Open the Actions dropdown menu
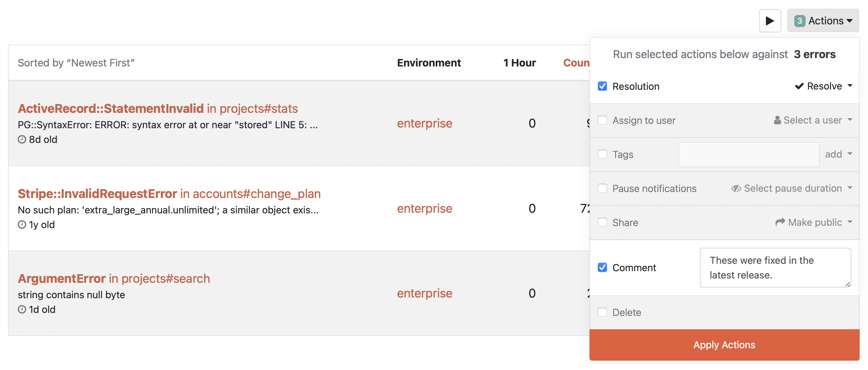Viewport: 868px width, 370px height. click(823, 21)
